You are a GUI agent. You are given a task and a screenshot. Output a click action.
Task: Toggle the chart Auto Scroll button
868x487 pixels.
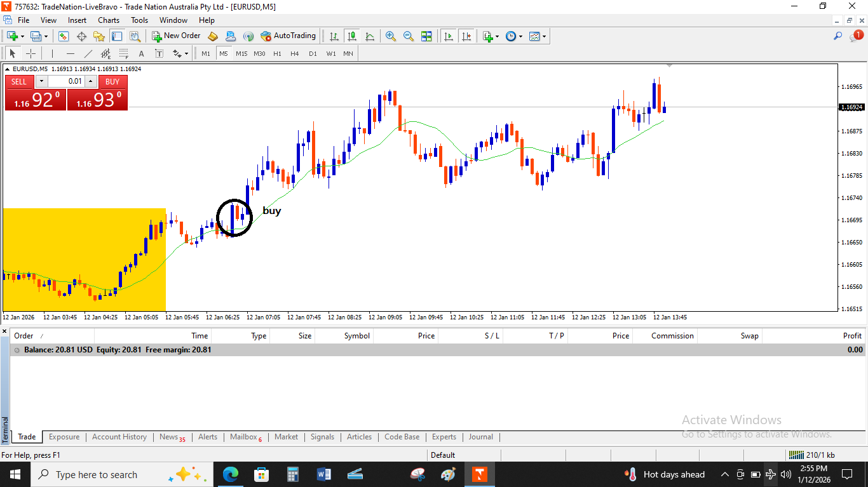(449, 36)
